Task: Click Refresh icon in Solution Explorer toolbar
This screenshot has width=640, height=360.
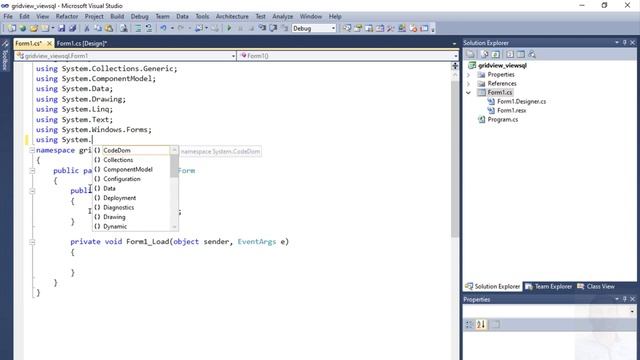Action: pyautogui.click(x=495, y=54)
